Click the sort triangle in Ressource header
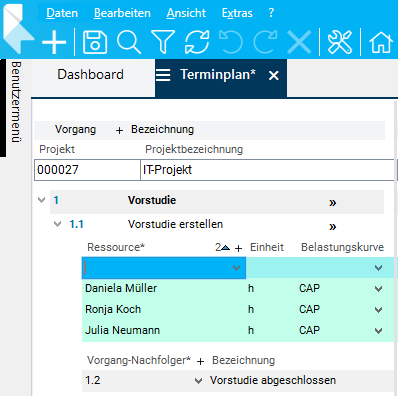 (x=226, y=248)
